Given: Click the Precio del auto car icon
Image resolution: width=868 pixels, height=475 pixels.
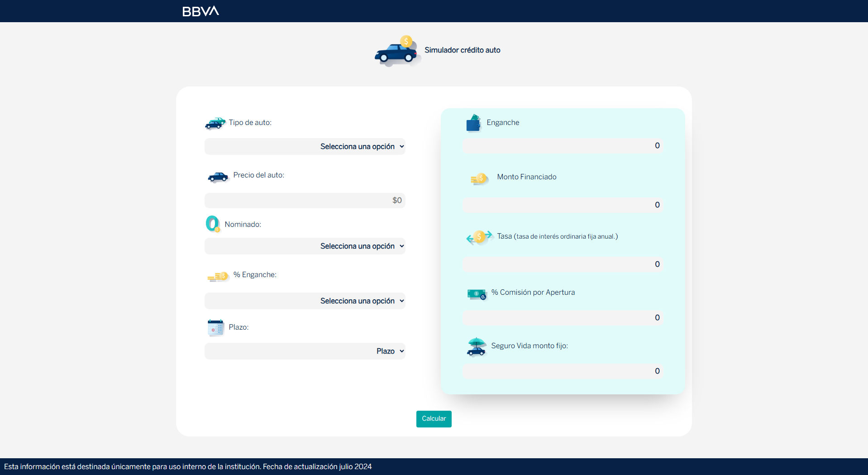Looking at the screenshot, I should click(x=218, y=177).
